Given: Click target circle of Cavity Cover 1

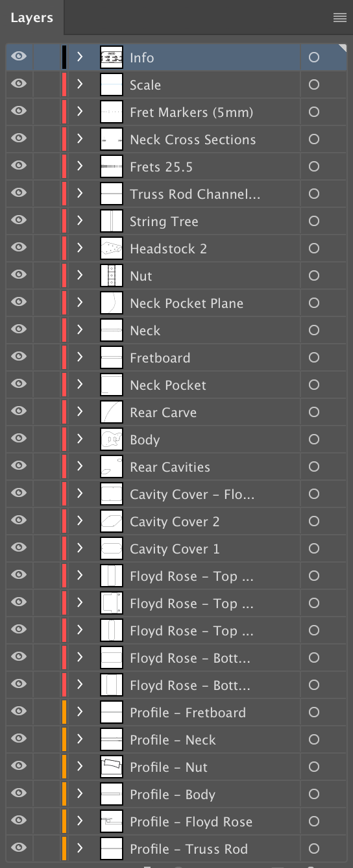Looking at the screenshot, I should pos(314,549).
